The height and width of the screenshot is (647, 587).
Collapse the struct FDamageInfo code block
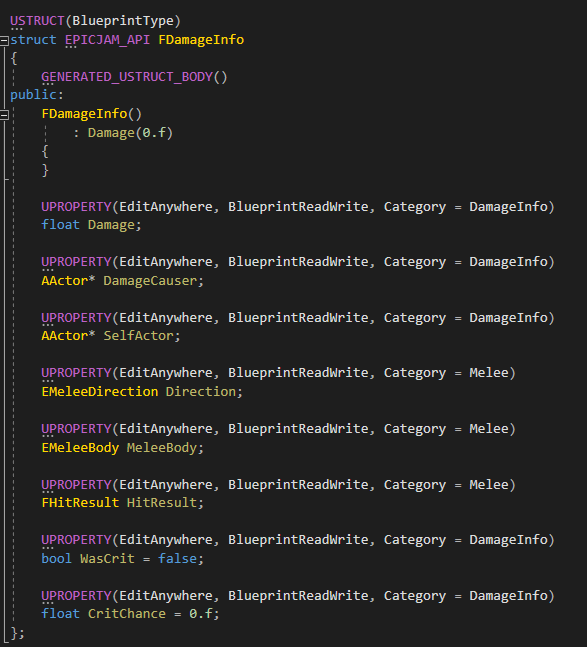[4, 40]
